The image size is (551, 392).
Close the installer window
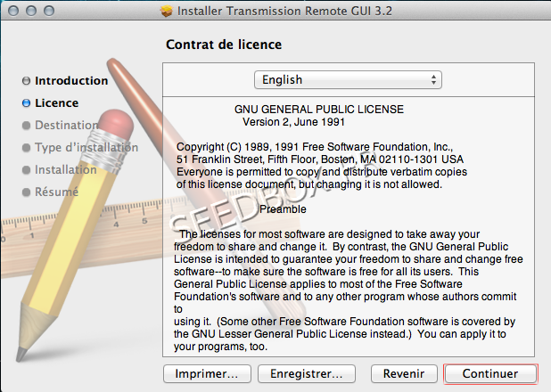click(x=12, y=12)
